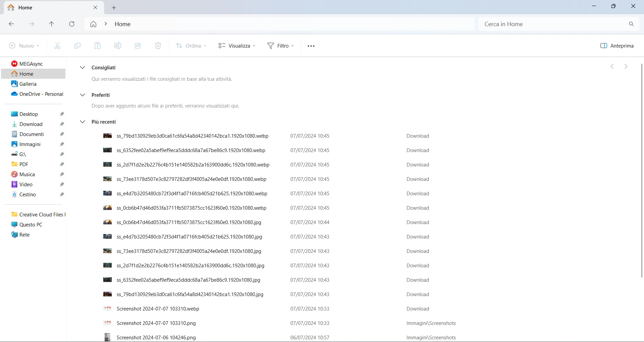644x342 pixels.
Task: Click the Copy icon in toolbar
Action: (77, 46)
